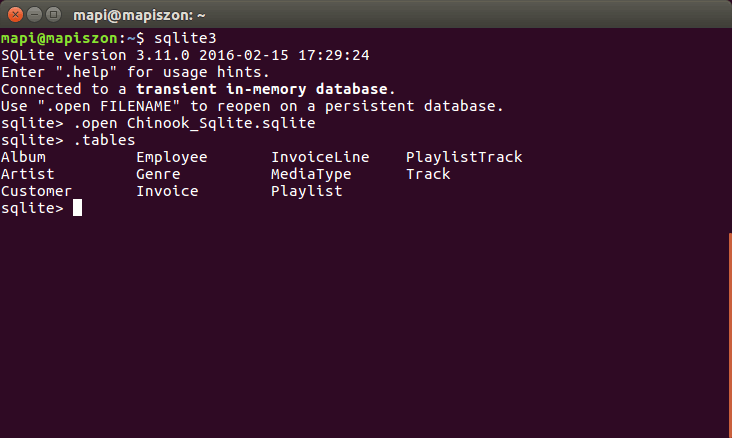Close the terminal window with red button
The width and height of the screenshot is (732, 438).
[x=15, y=15]
